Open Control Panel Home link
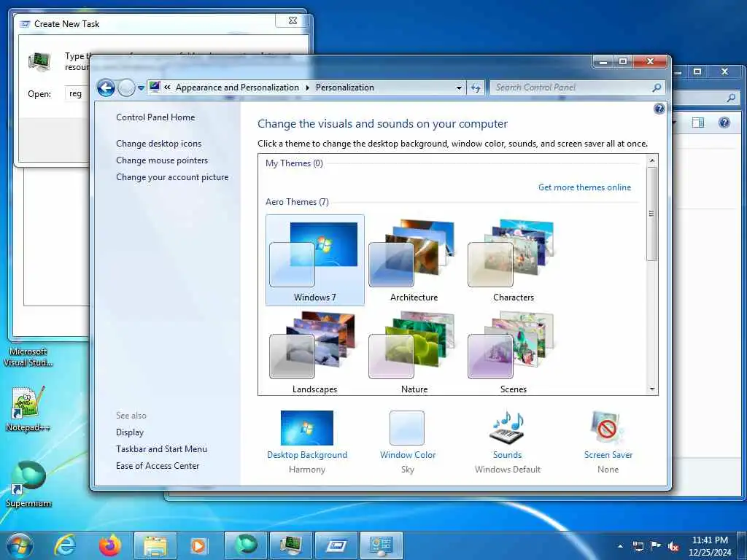This screenshot has height=560, width=747. [x=155, y=117]
